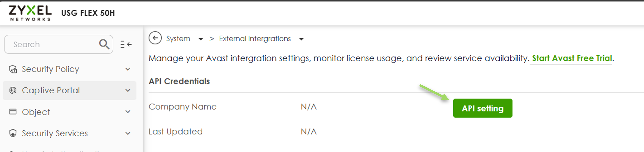This screenshot has height=152, width=644.
Task: Click the System breadcrumb label
Action: point(178,39)
